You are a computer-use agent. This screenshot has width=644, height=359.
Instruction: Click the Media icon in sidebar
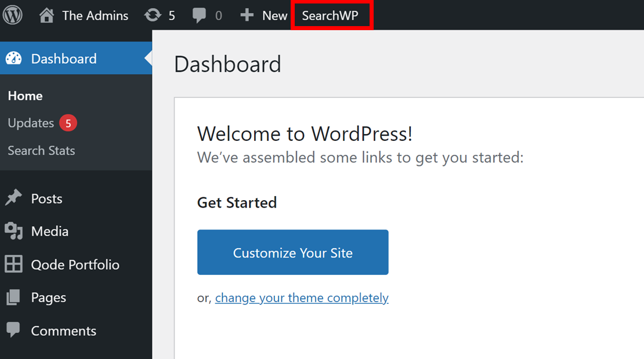[13, 231]
